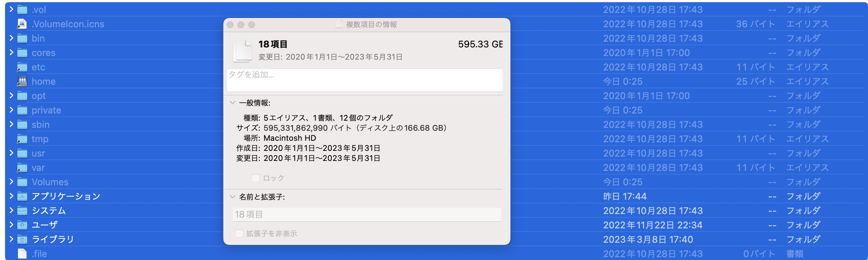Click the タグを追加 tag input field
This screenshot has height=260, width=868.
(x=364, y=80)
